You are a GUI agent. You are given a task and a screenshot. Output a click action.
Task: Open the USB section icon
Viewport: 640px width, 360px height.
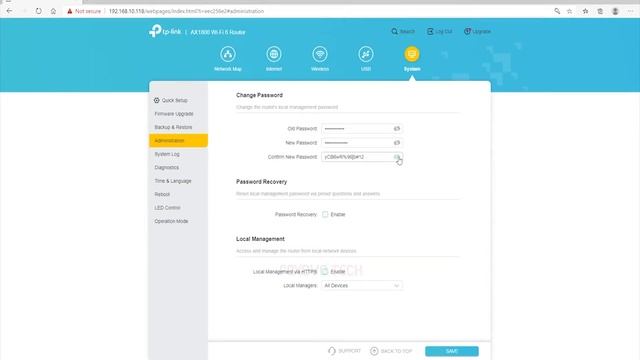pyautogui.click(x=366, y=54)
